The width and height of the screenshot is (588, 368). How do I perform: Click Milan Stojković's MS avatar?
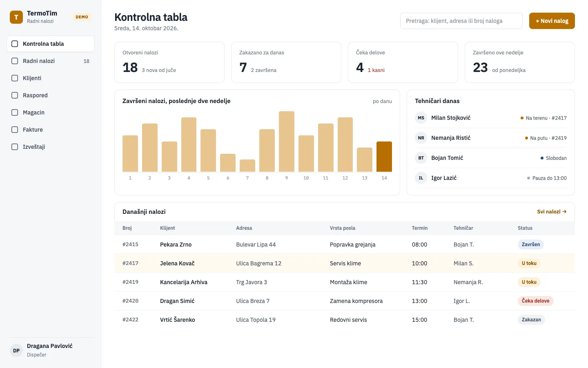click(x=421, y=118)
